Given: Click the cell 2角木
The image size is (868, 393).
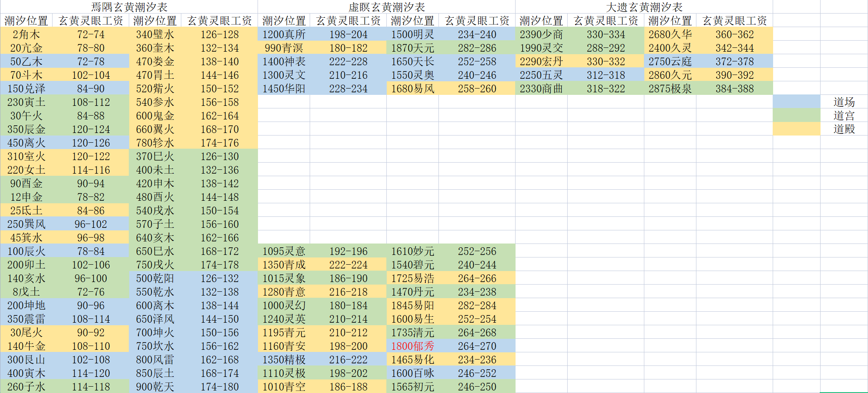Looking at the screenshot, I should 26,34.
